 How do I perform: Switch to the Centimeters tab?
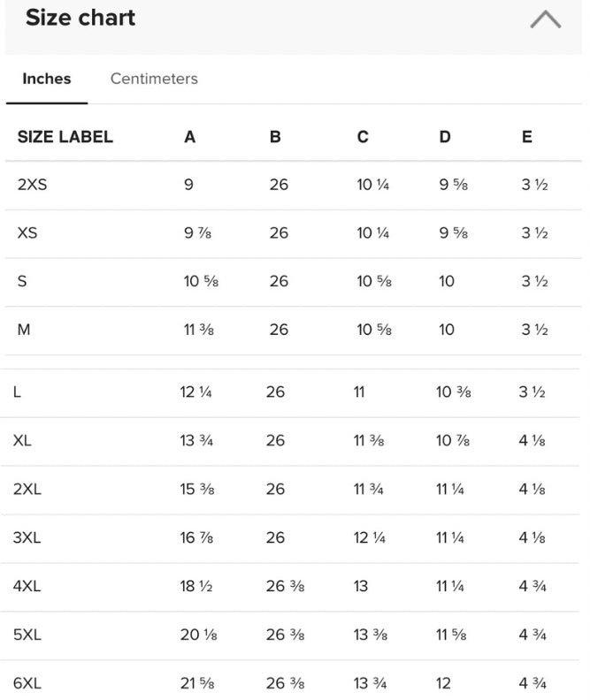[154, 79]
